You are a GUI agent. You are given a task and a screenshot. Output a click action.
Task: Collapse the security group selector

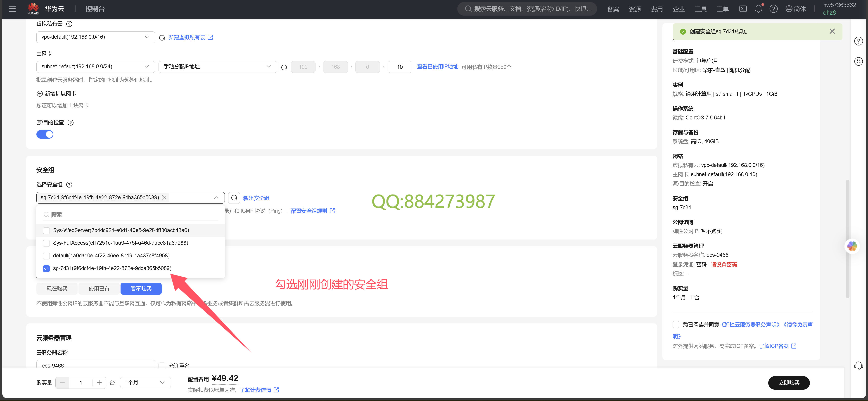(216, 198)
